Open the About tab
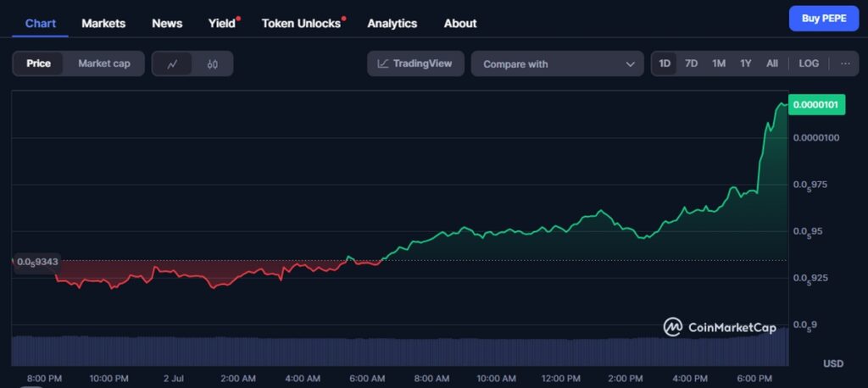 click(460, 23)
